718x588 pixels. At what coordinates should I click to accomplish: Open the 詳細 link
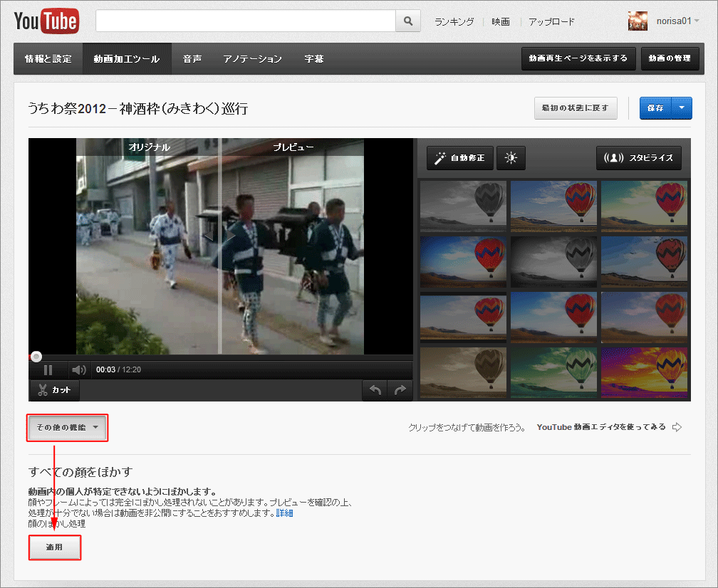[284, 513]
